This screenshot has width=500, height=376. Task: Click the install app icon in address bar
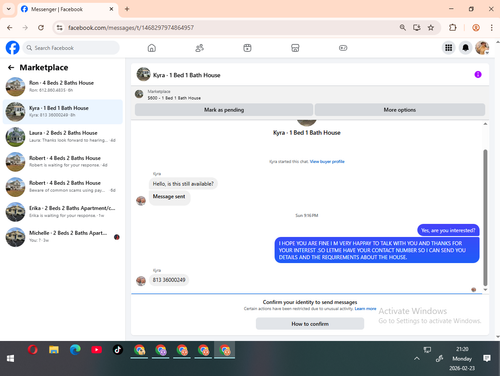point(417,27)
